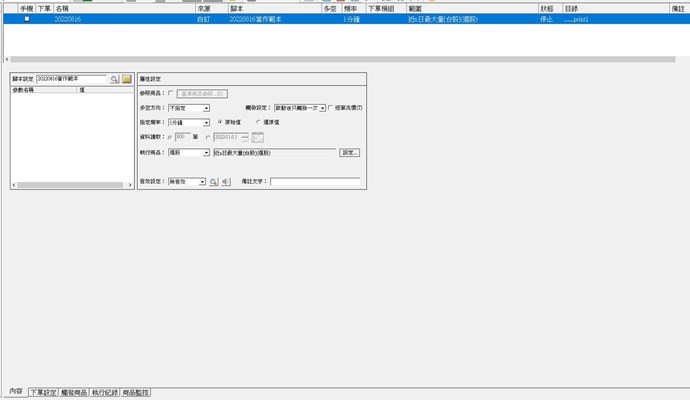Click the search icon beside 腳本設定 field
The image size is (690, 400).
[115, 78]
